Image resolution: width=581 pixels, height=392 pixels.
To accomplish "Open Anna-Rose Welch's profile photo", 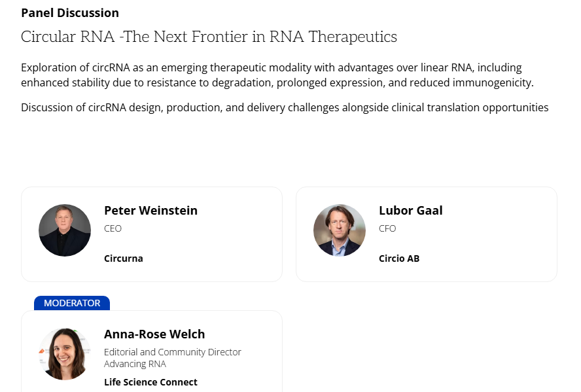I will point(65,354).
